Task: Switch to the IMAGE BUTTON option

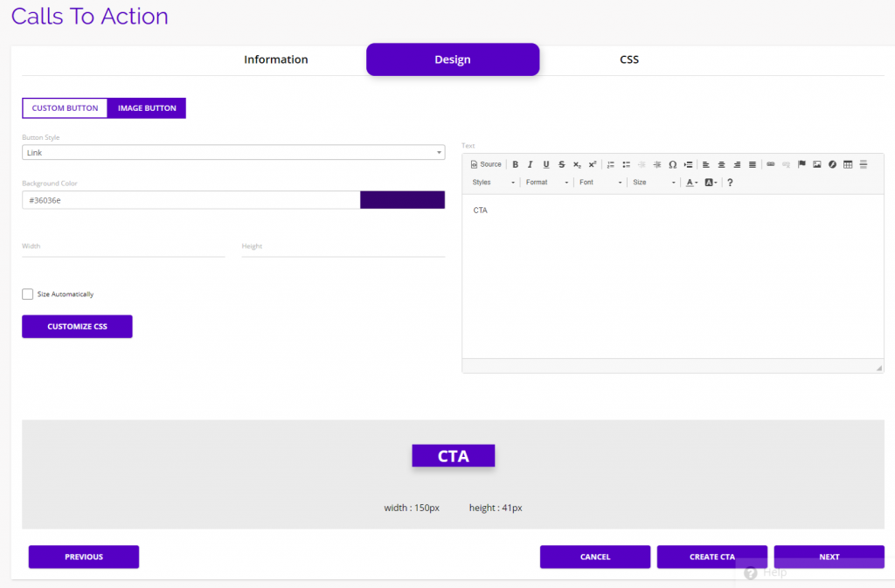Action: pos(147,107)
